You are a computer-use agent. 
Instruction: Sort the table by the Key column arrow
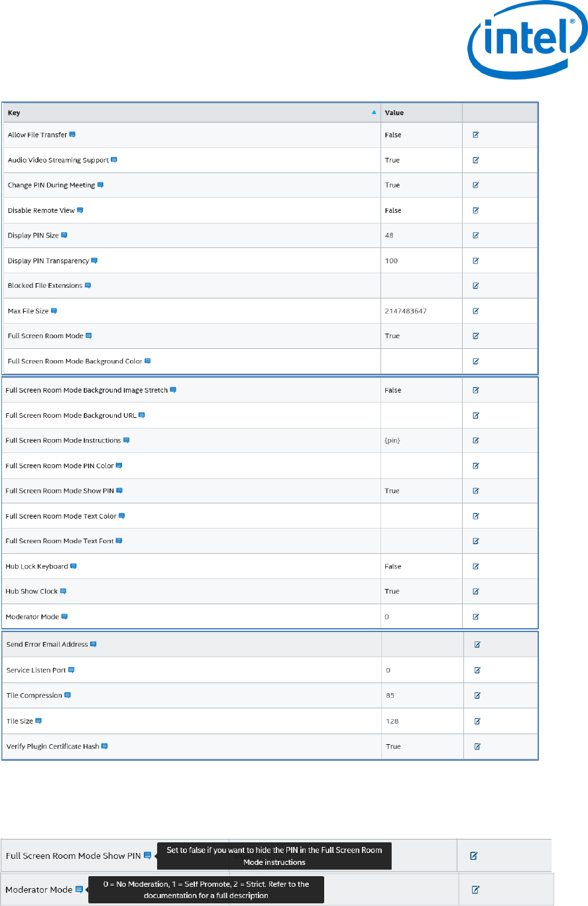(374, 113)
